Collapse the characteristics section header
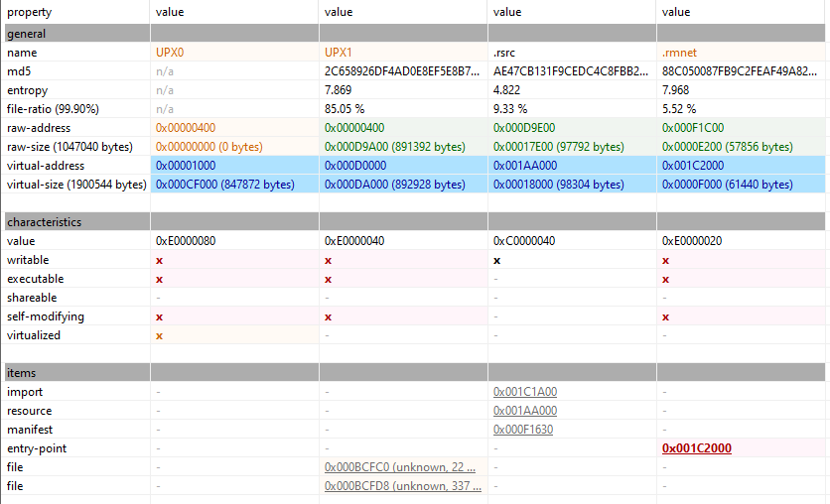This screenshot has height=504, width=830. 44,222
